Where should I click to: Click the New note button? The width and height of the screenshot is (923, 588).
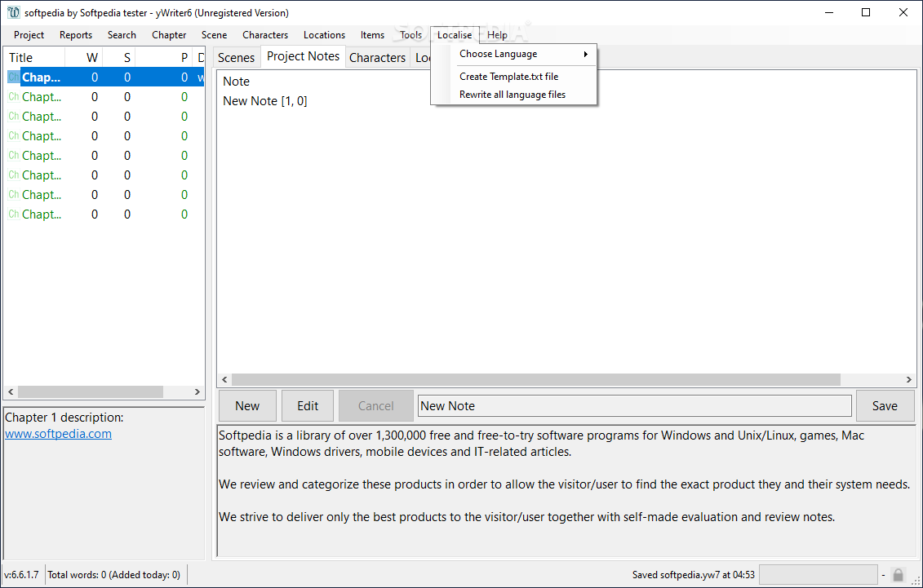coord(247,405)
